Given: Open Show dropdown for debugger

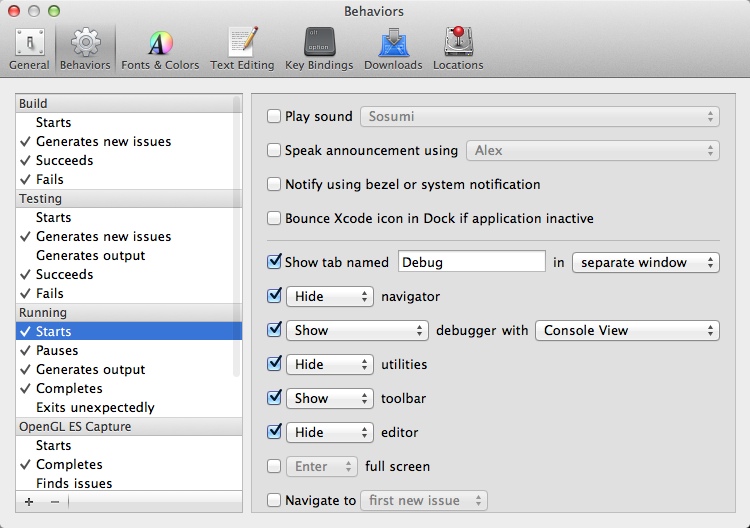Looking at the screenshot, I should [x=357, y=330].
